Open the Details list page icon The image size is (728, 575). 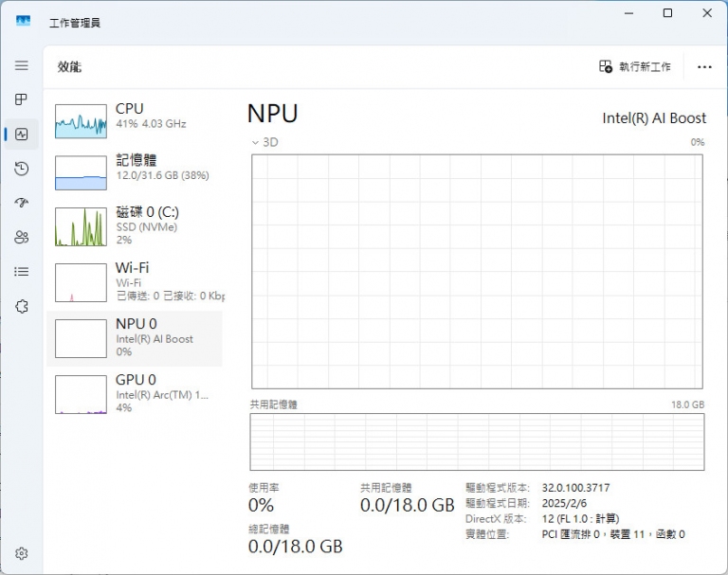pos(22,272)
